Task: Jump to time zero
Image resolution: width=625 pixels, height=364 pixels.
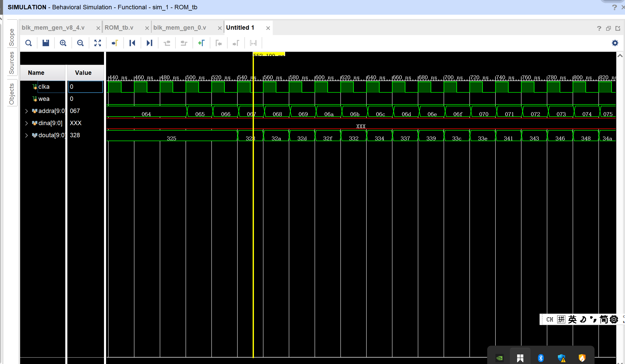Action: tap(132, 43)
